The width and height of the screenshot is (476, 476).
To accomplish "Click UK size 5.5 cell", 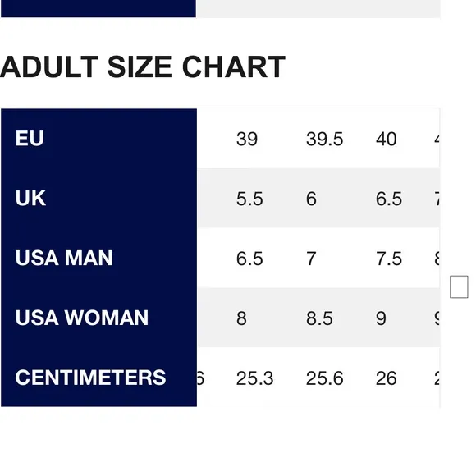I will click(x=249, y=199).
